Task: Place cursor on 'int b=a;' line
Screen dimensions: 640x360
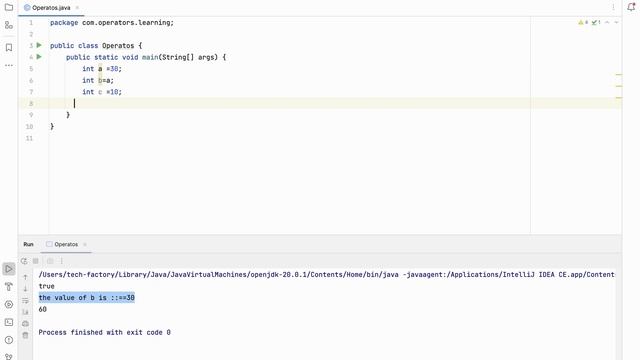Action: 98,80
